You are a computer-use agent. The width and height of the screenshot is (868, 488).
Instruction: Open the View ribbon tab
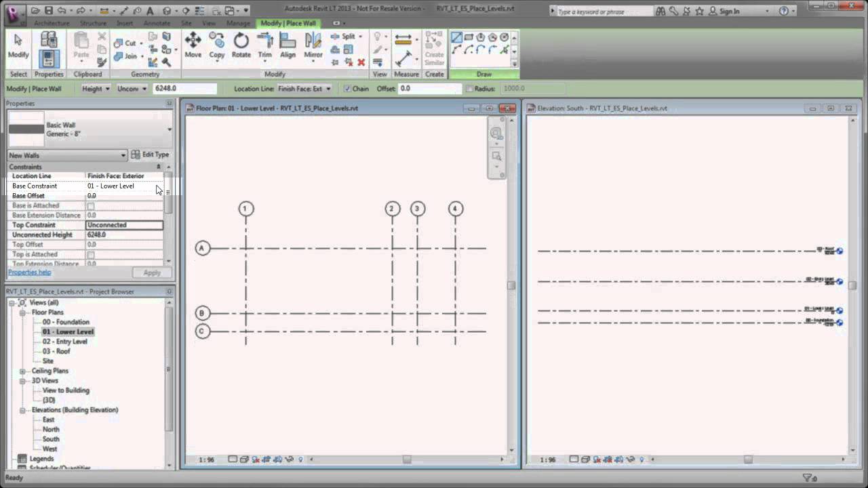tap(209, 23)
